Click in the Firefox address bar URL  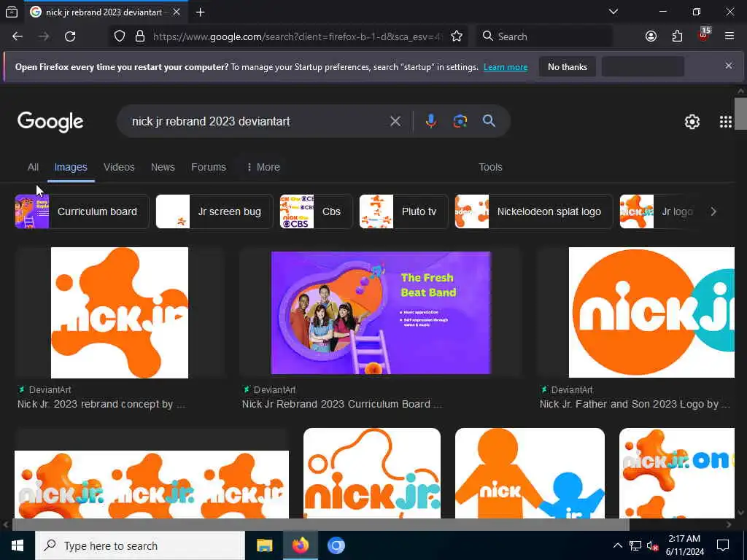coord(298,36)
